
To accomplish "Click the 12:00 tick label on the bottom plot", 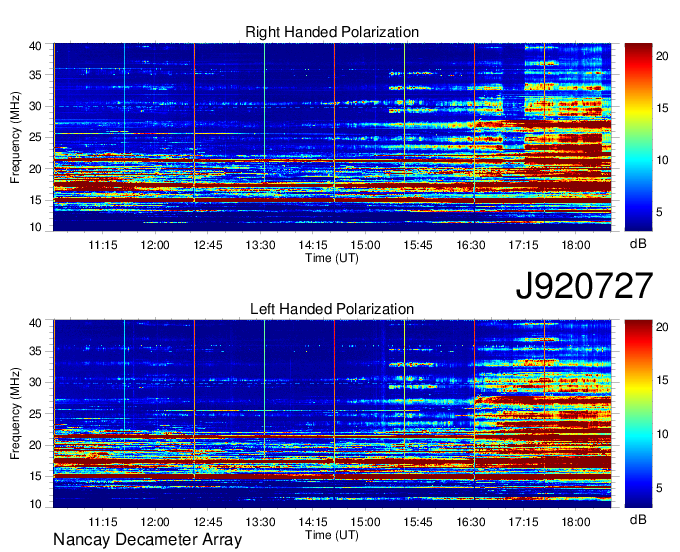I will pos(155,522).
